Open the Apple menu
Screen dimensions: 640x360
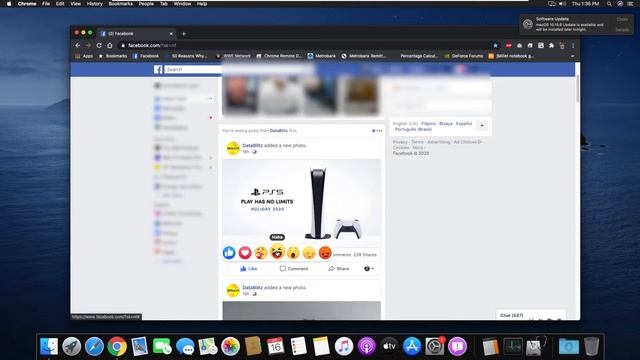[x=9, y=4]
